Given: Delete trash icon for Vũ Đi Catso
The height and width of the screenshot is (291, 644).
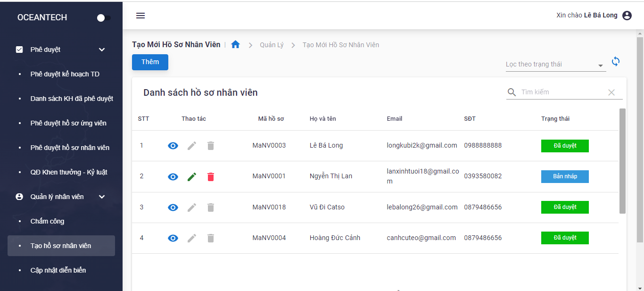Looking at the screenshot, I should 211,208.
